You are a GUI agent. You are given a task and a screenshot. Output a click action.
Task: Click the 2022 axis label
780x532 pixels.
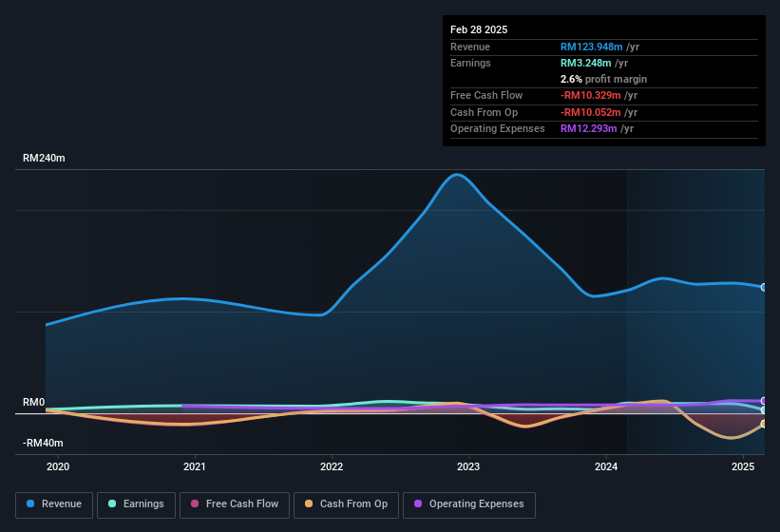(x=332, y=466)
